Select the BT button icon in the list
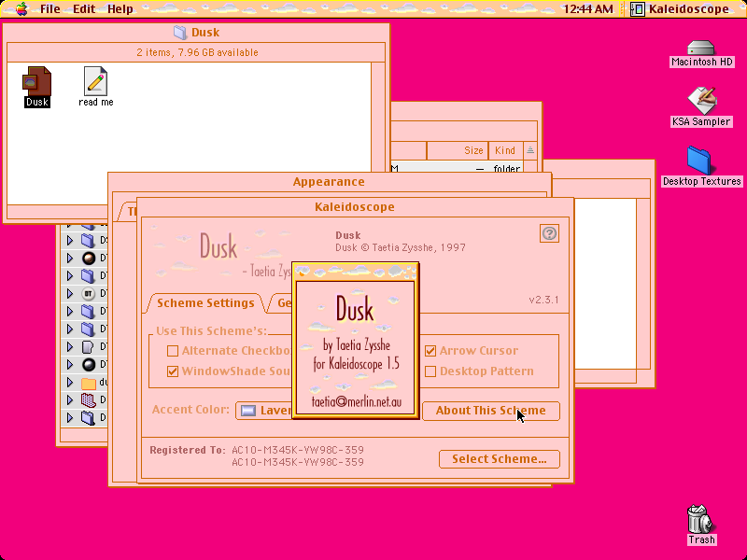 [x=88, y=293]
